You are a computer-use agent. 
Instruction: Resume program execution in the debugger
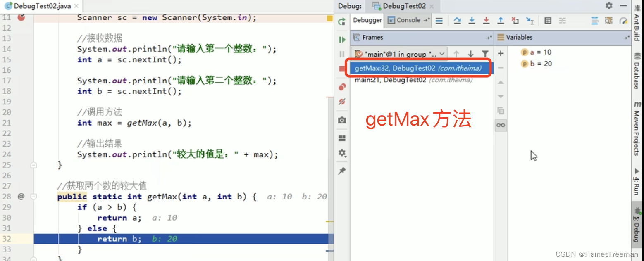click(342, 40)
